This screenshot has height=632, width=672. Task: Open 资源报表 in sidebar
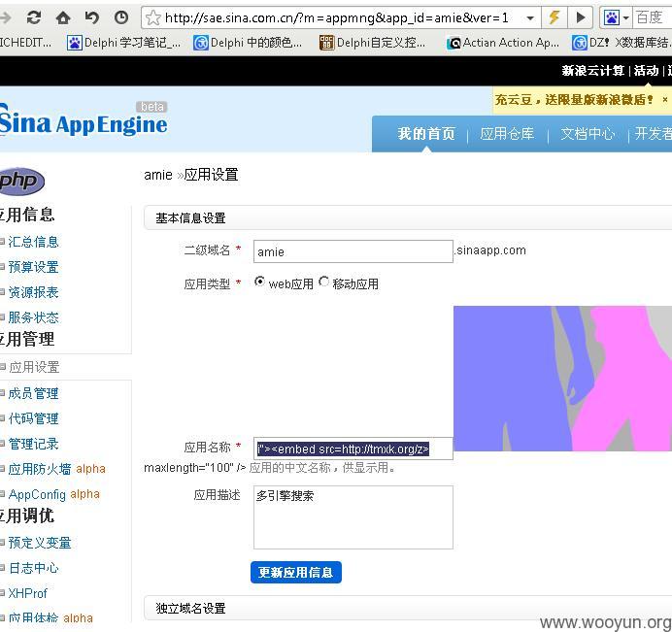[x=33, y=292]
